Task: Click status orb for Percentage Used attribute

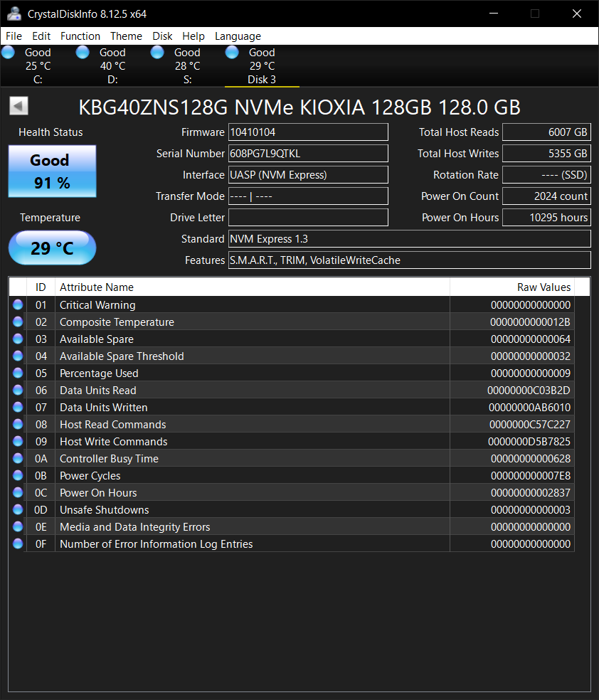Action: pyautogui.click(x=18, y=373)
